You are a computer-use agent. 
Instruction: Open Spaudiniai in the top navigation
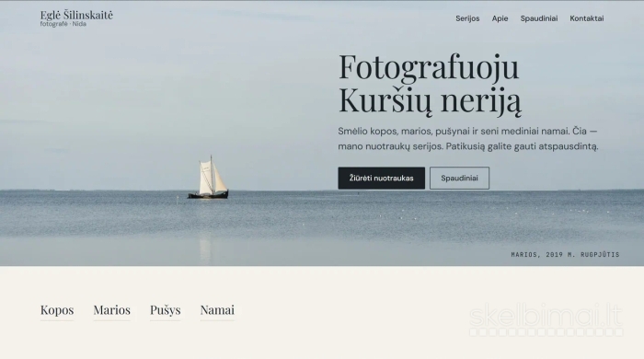[539, 18]
